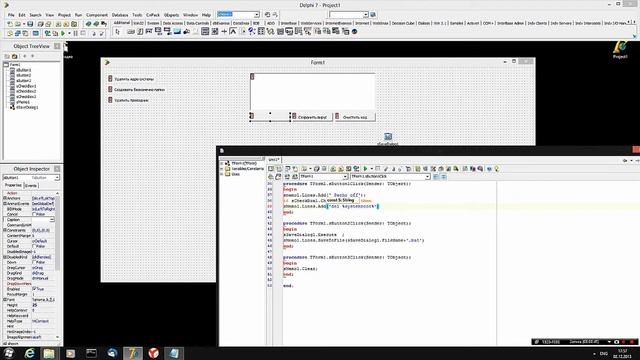Run the project with the main toolbar green arrow
The height and width of the screenshot is (360, 640).
tap(63, 33)
